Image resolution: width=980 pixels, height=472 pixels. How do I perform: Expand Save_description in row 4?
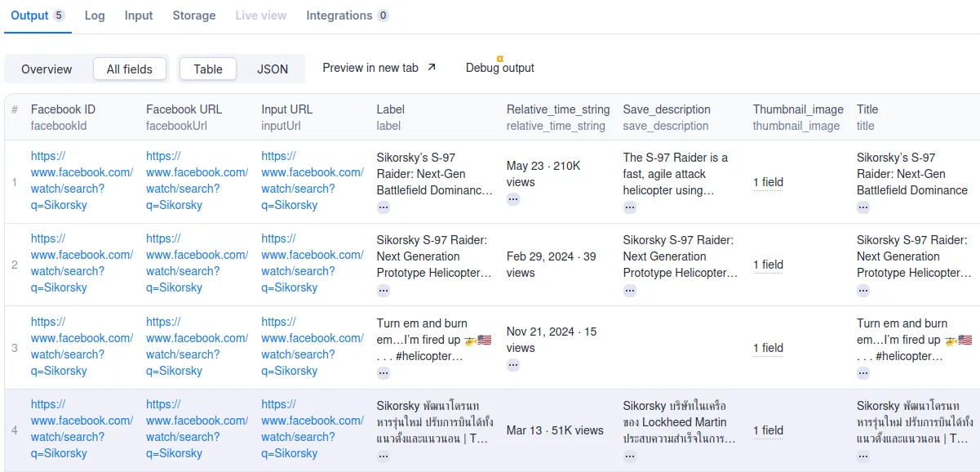click(x=630, y=456)
